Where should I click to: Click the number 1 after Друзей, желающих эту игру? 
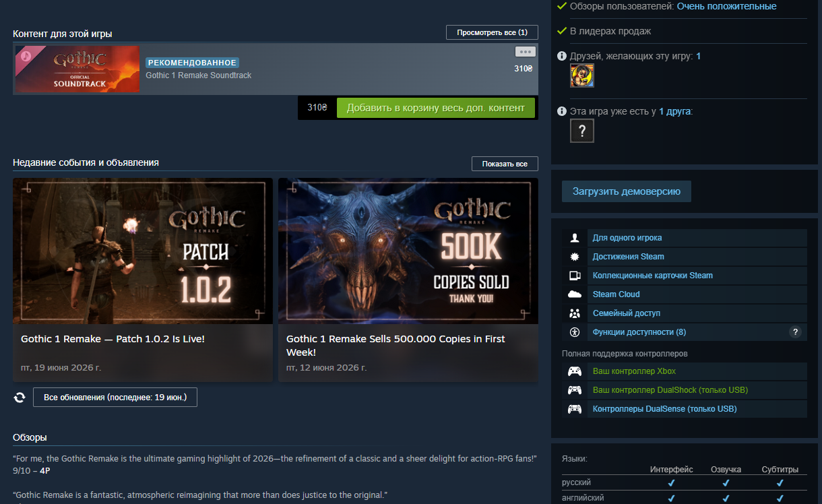(x=699, y=57)
